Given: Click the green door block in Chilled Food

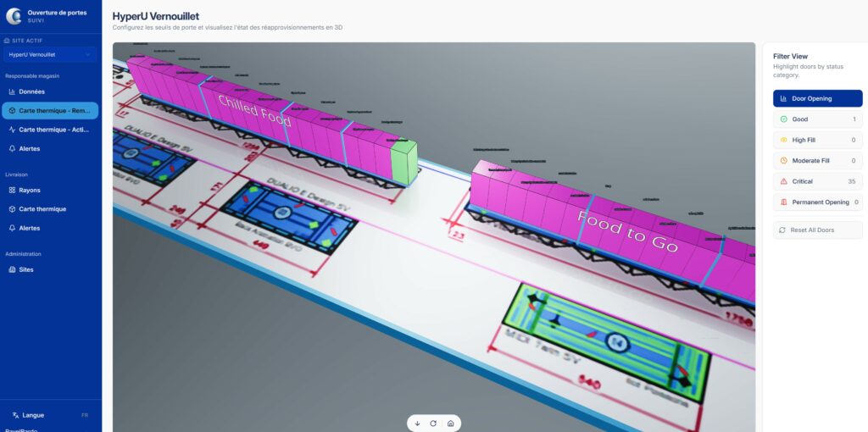Looking at the screenshot, I should (x=404, y=163).
